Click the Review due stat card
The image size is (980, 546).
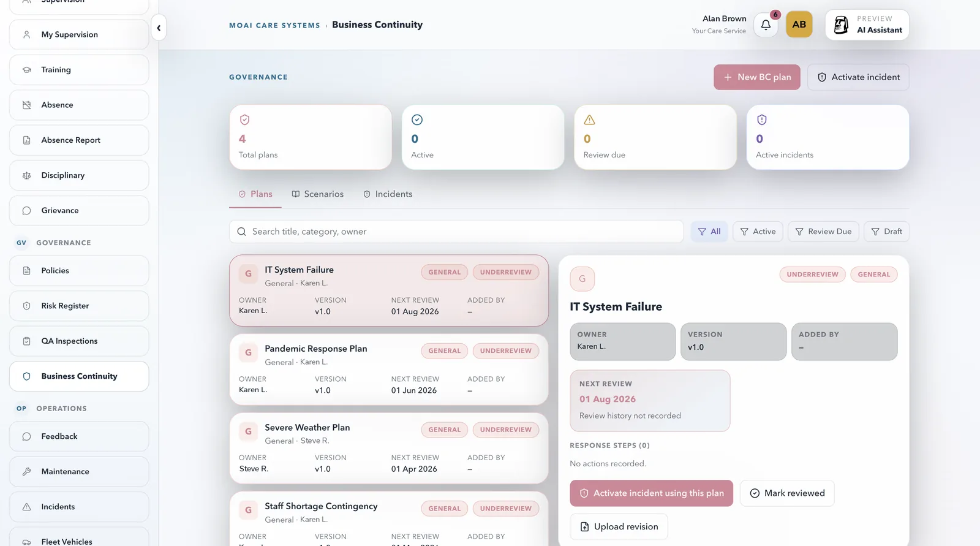(655, 137)
